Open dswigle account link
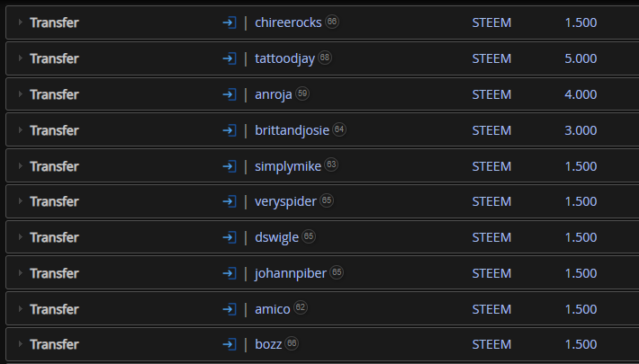Viewport: 639px width, 364px height. click(276, 238)
